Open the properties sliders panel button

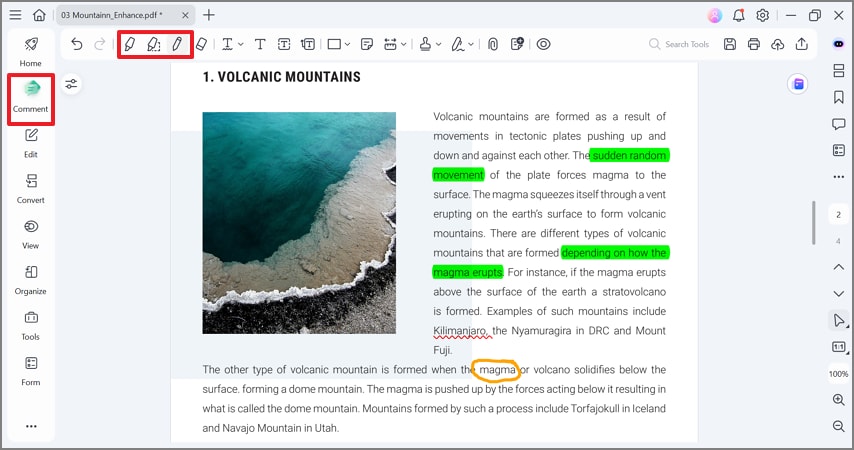pyautogui.click(x=71, y=84)
